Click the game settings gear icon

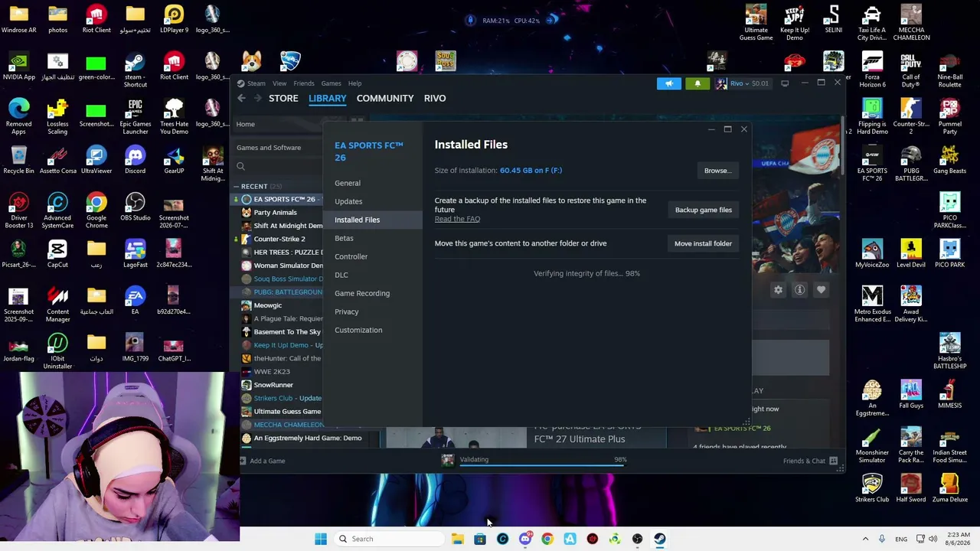click(778, 290)
